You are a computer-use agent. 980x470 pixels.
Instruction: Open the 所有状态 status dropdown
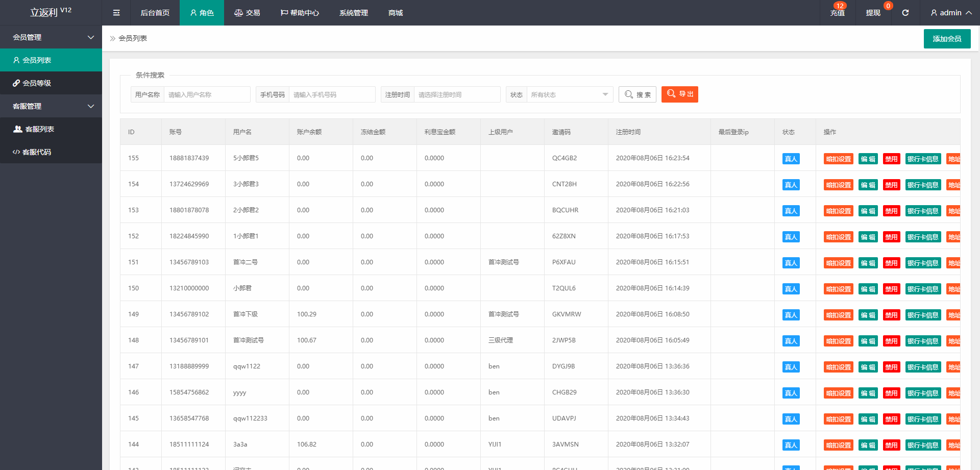point(569,94)
